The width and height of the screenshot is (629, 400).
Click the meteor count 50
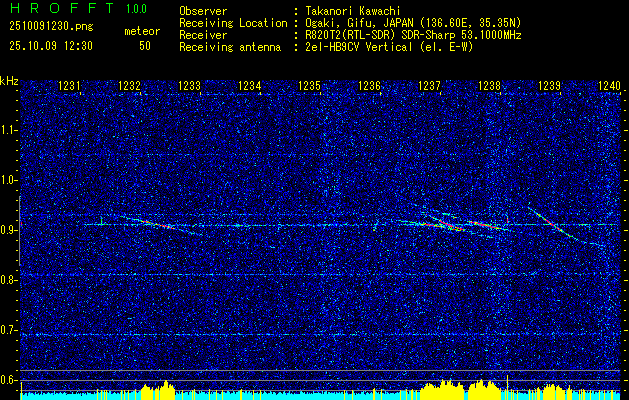pyautogui.click(x=145, y=46)
